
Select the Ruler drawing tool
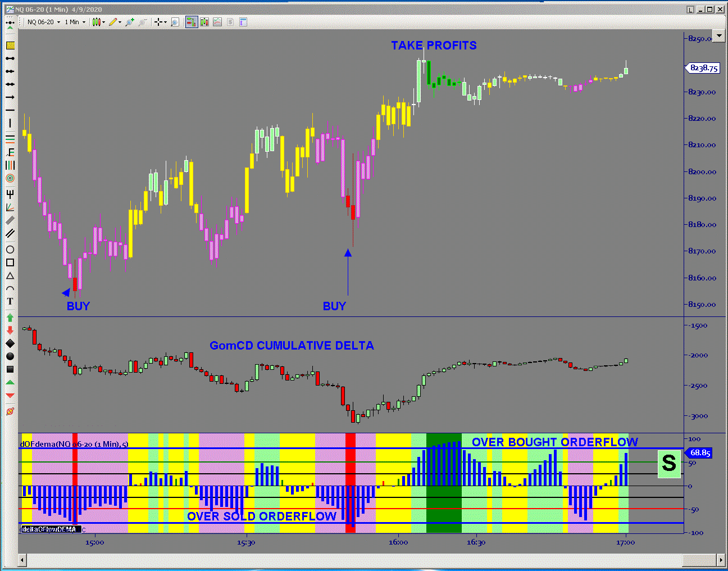point(10,46)
